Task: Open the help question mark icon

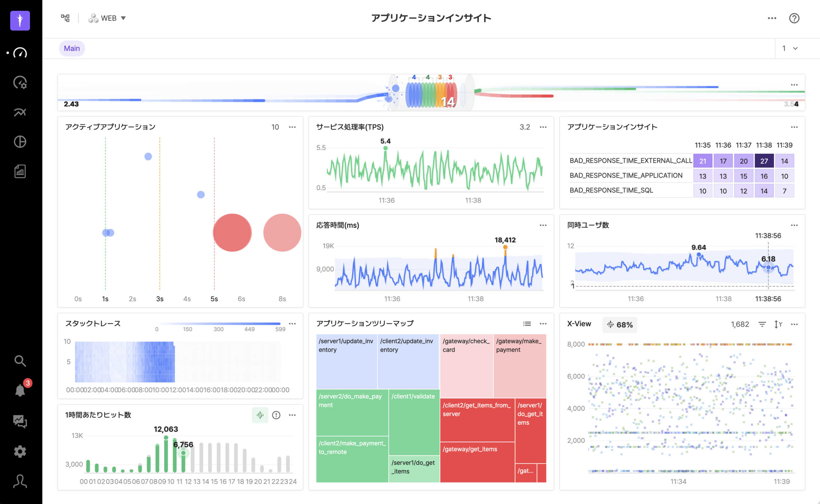Action: pos(794,18)
